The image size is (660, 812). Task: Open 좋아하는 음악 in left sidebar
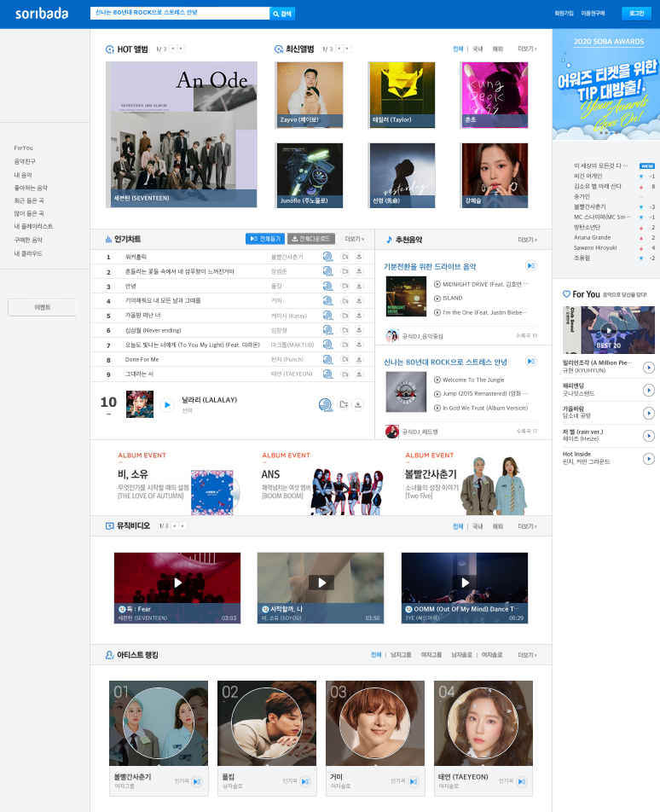point(31,188)
